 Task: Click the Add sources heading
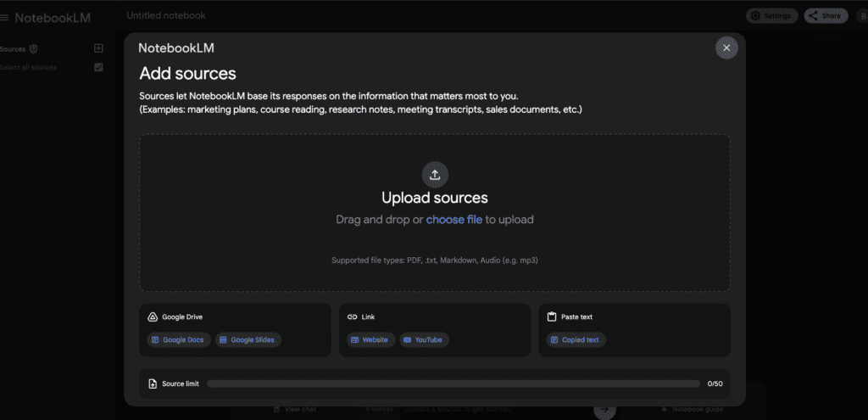(187, 73)
